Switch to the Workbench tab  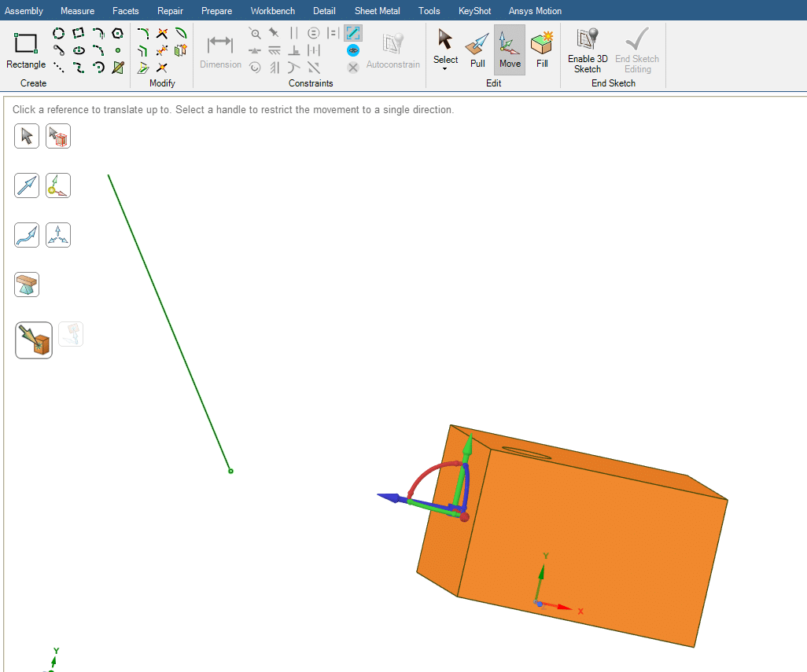pos(273,11)
